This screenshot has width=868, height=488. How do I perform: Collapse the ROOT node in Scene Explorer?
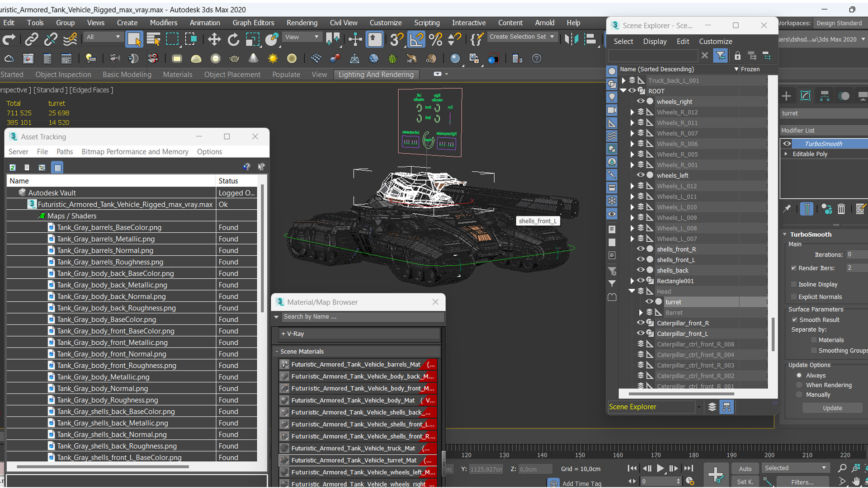[x=623, y=91]
